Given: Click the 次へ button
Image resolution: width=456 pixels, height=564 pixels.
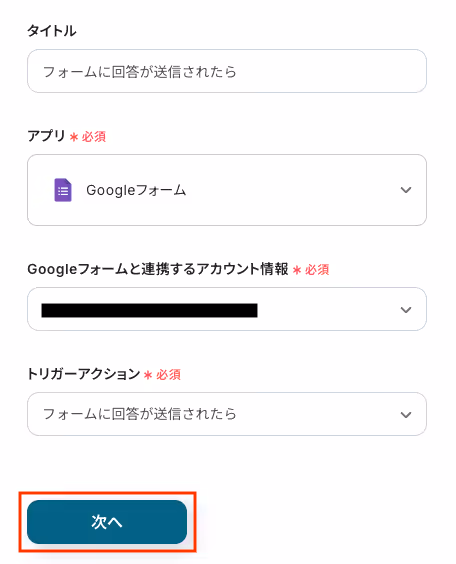Looking at the screenshot, I should [107, 522].
